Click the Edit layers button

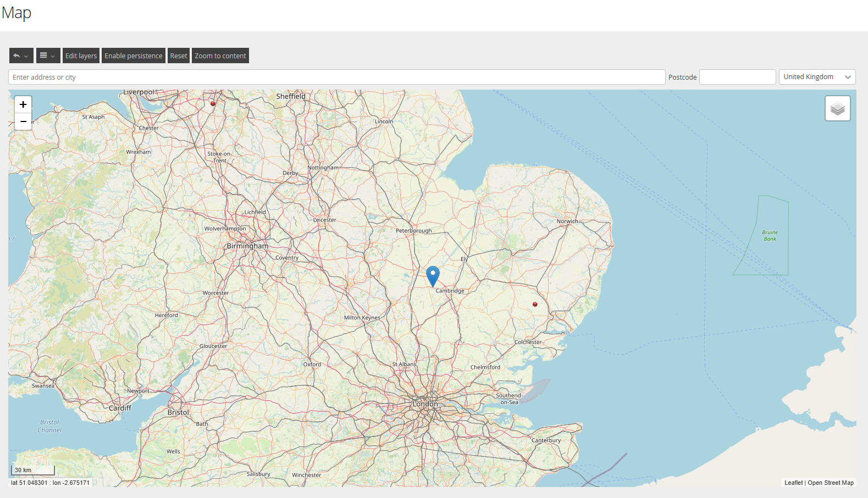[x=81, y=56]
